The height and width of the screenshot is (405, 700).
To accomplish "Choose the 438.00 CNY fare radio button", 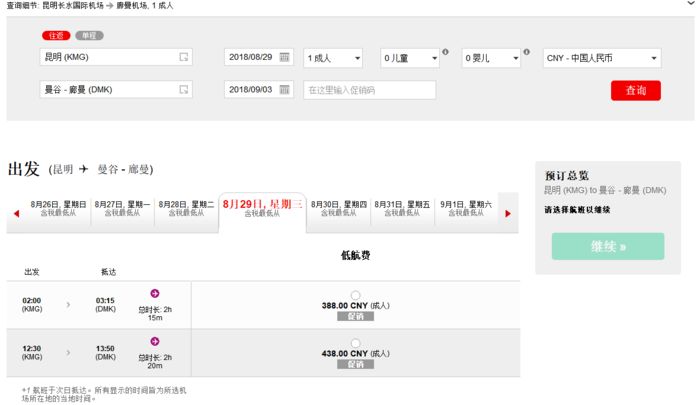I will coord(355,343).
